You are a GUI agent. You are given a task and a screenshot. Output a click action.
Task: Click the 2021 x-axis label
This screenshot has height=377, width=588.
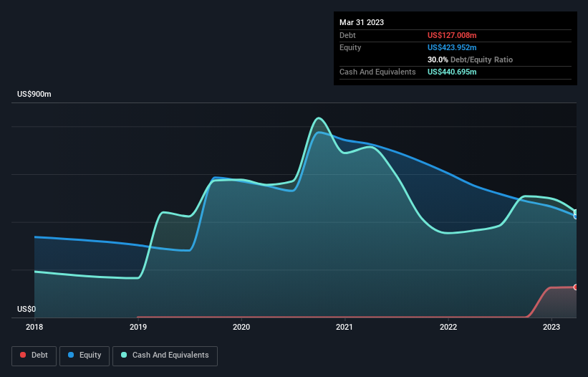344,327
